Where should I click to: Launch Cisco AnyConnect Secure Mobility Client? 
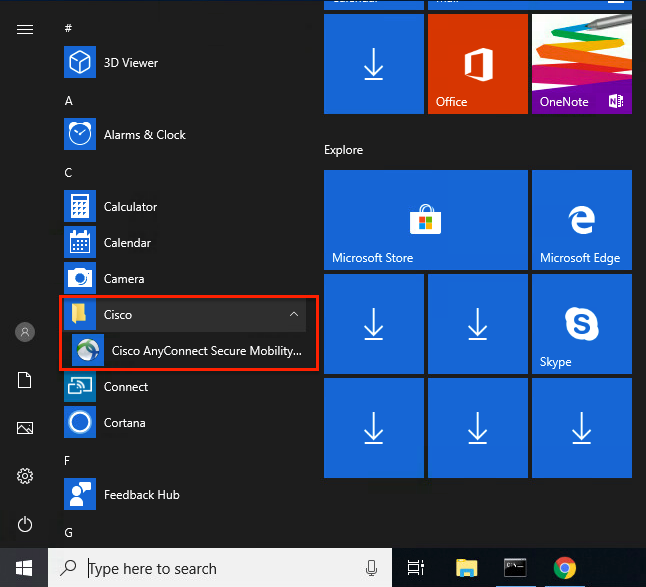(x=189, y=351)
